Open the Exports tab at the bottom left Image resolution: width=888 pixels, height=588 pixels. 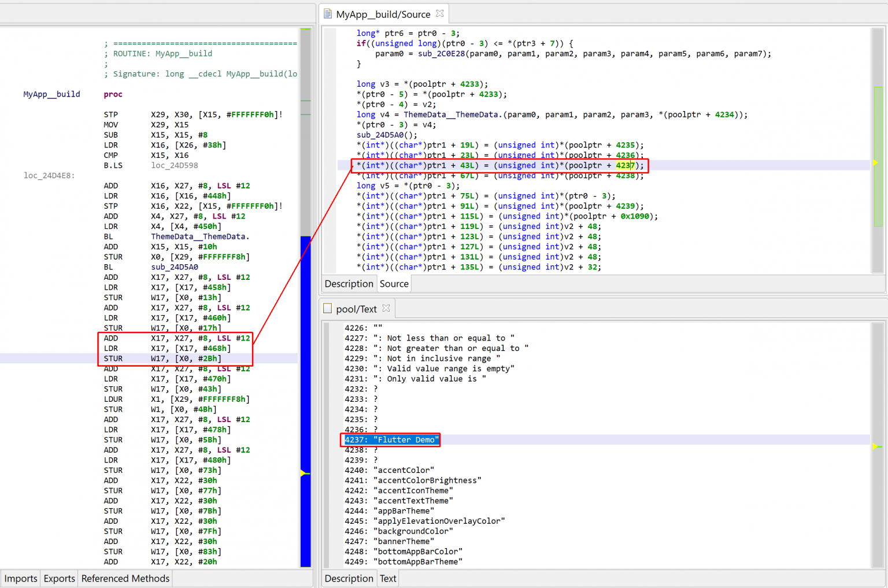click(58, 578)
